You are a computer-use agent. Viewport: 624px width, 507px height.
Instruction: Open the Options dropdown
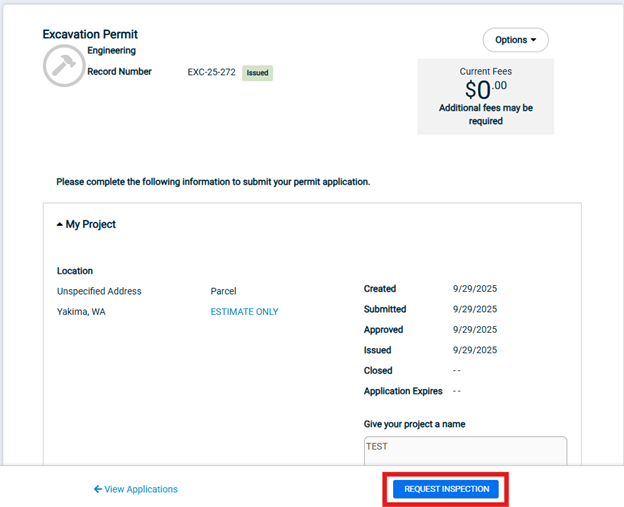(x=515, y=40)
